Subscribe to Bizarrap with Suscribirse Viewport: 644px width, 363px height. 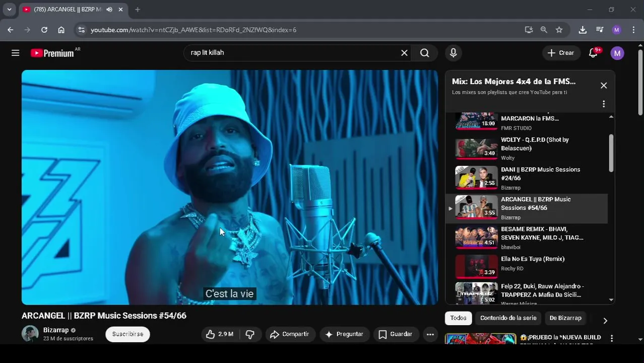pyautogui.click(x=127, y=334)
